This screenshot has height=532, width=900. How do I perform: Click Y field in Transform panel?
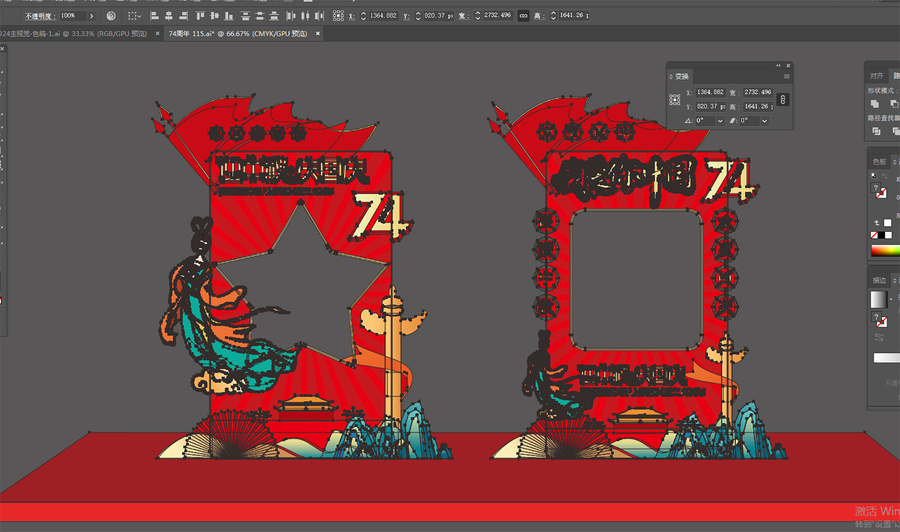click(x=710, y=107)
